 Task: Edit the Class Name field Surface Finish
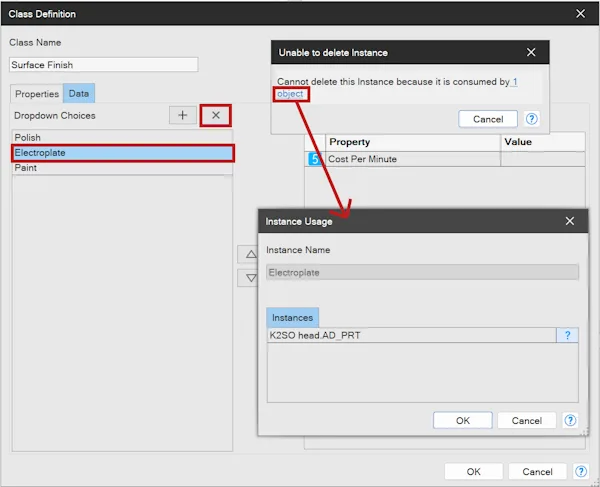[104, 65]
